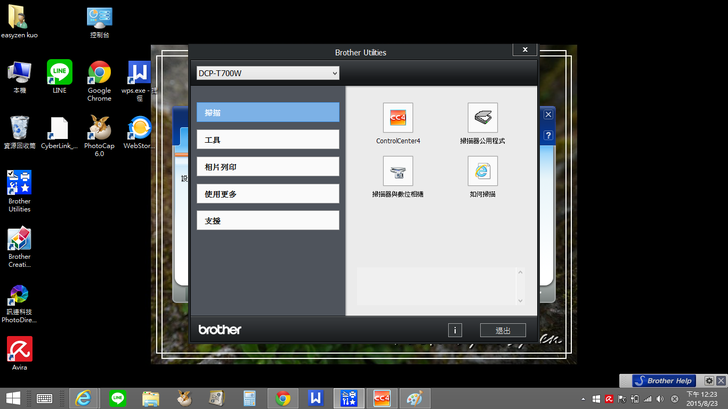Screen dimensions: 728x409
Task: Click the description box scroll-down arrow
Action: (520, 301)
